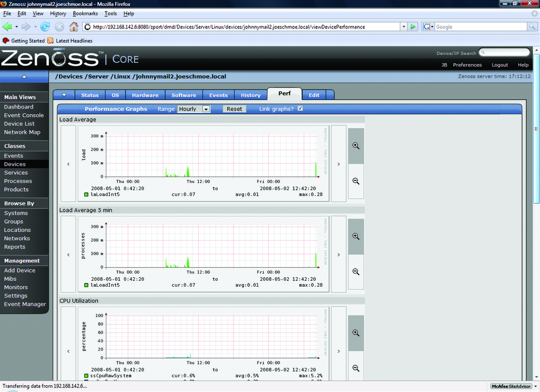
Task: Open the Range Hourly dropdown
Action: click(x=194, y=109)
